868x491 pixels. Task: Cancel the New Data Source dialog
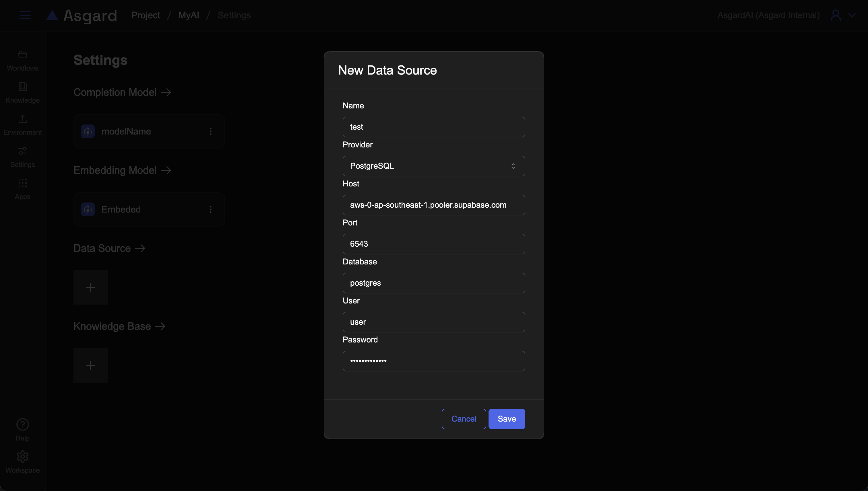click(x=464, y=419)
